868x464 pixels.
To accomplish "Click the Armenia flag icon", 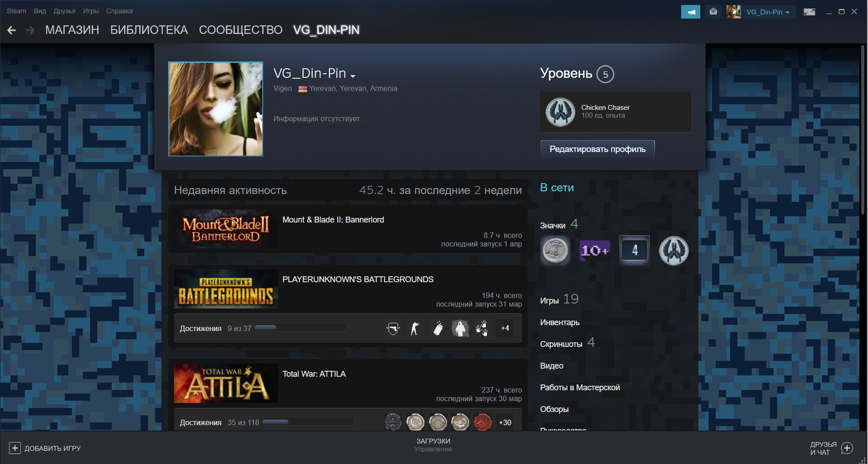I will pyautogui.click(x=302, y=89).
